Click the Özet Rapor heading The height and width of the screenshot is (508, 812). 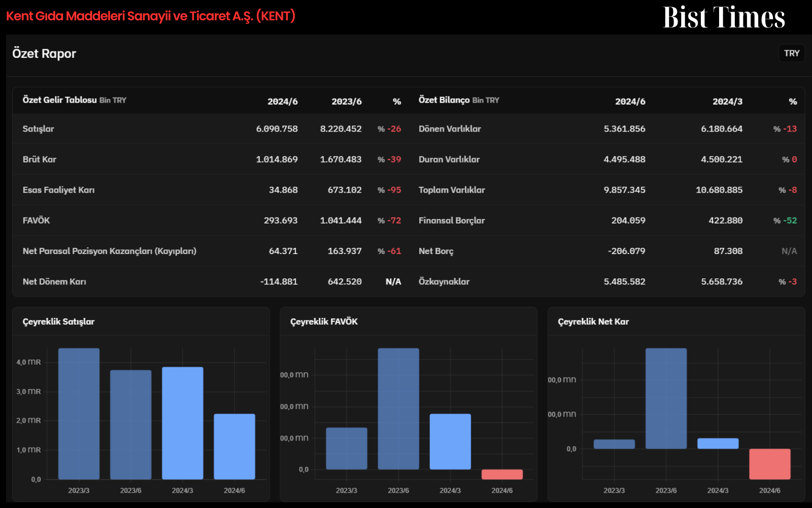click(44, 54)
